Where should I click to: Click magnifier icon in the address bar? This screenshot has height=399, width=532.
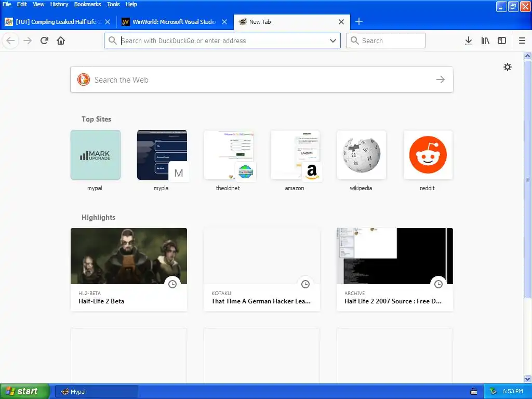(112, 41)
